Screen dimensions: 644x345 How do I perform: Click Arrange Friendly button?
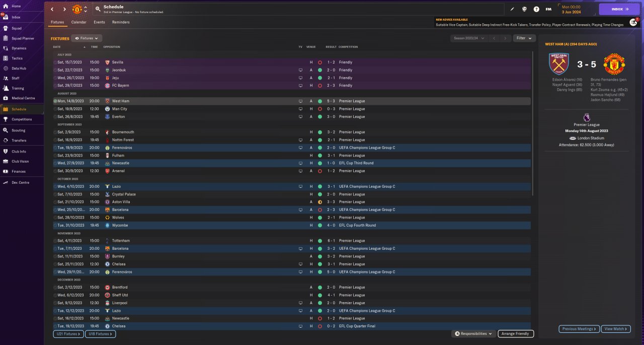[x=516, y=333]
